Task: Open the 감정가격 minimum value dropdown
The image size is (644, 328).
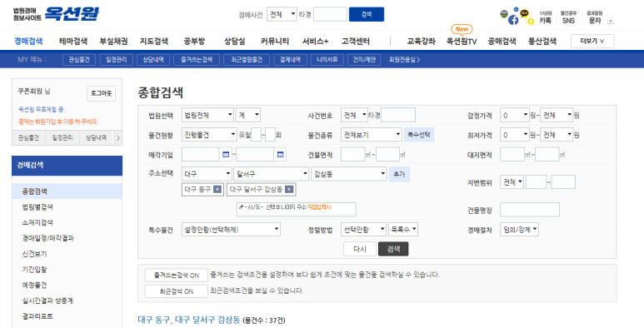Action: [515, 116]
